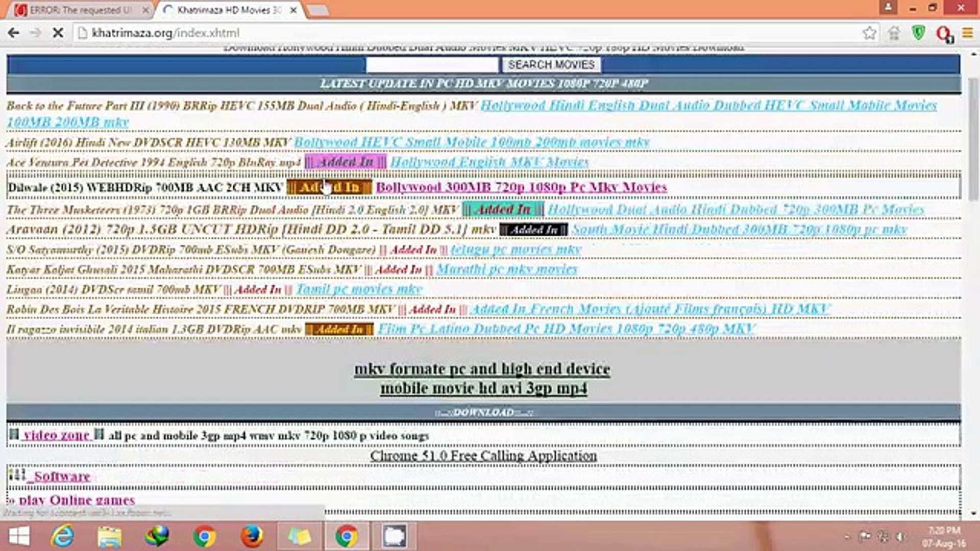Click the address bar URL
Image resolution: width=980 pixels, height=551 pixels.
pos(165,33)
